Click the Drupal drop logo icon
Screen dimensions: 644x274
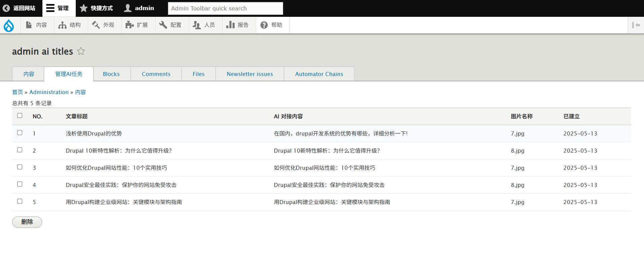(x=9, y=25)
